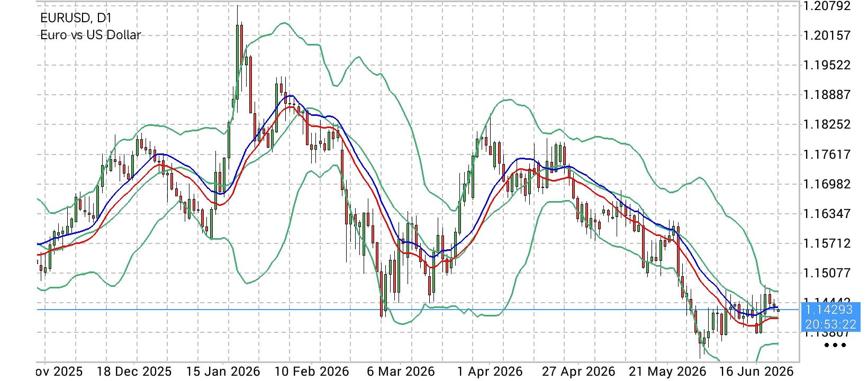
Task: Click the 1.16347 price axis label
Action: pos(827,214)
